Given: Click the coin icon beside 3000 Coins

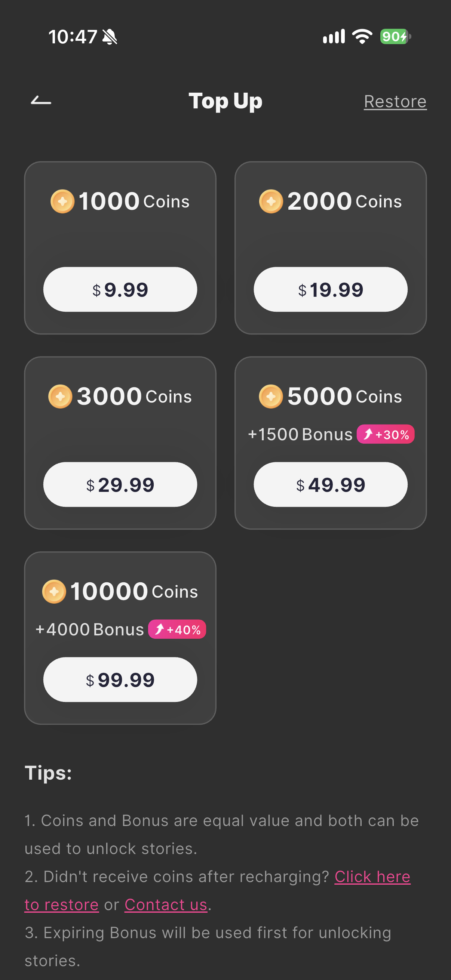Looking at the screenshot, I should (60, 397).
